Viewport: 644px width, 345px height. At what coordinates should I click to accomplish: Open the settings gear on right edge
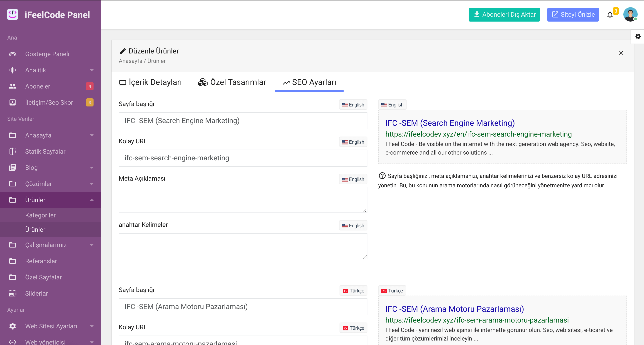point(638,36)
